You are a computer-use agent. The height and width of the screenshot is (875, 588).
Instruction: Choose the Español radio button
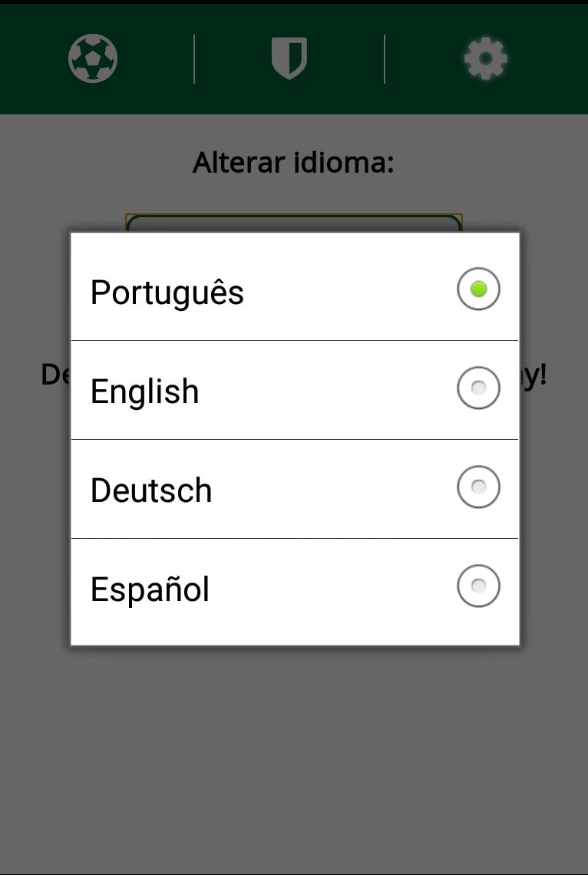[478, 586]
